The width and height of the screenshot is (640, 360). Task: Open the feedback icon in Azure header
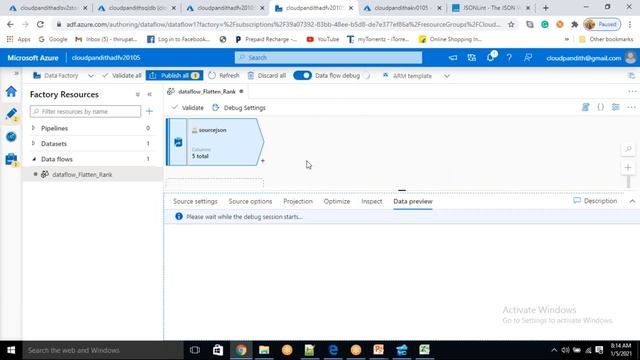coord(528,58)
